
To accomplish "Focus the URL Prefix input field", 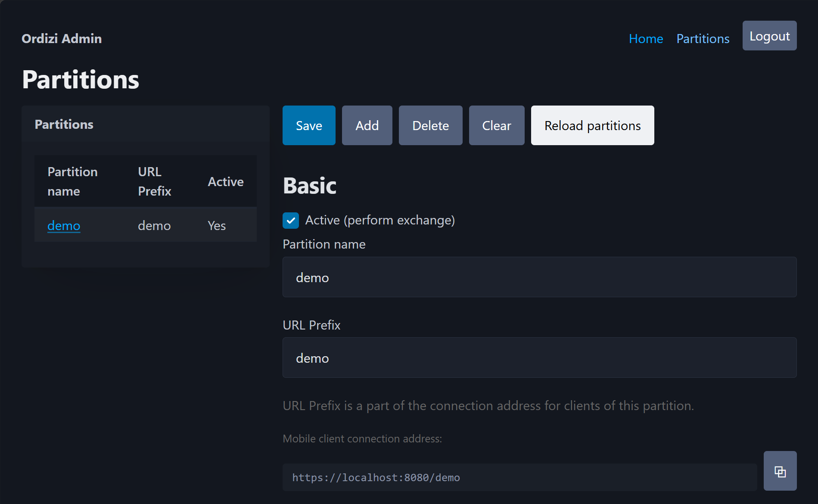I will pos(539,358).
